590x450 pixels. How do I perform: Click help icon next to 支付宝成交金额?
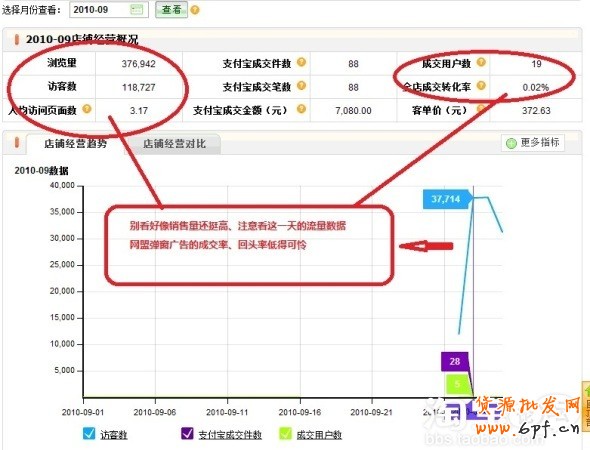[301, 109]
